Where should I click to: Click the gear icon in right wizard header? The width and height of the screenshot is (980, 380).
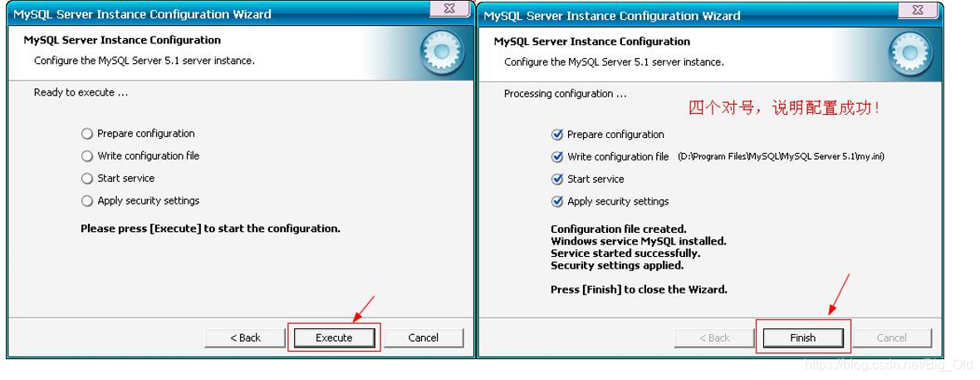(911, 55)
